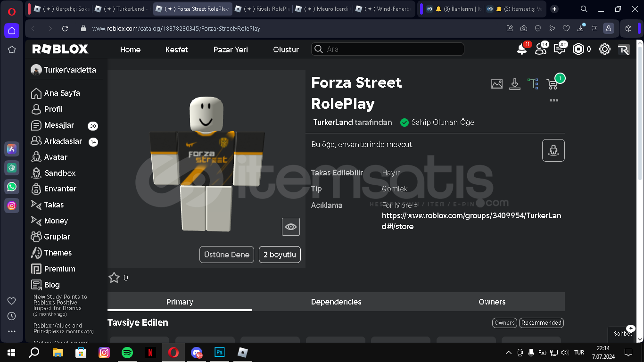Select the Recommended filter button
This screenshot has height=362, width=644.
click(541, 323)
